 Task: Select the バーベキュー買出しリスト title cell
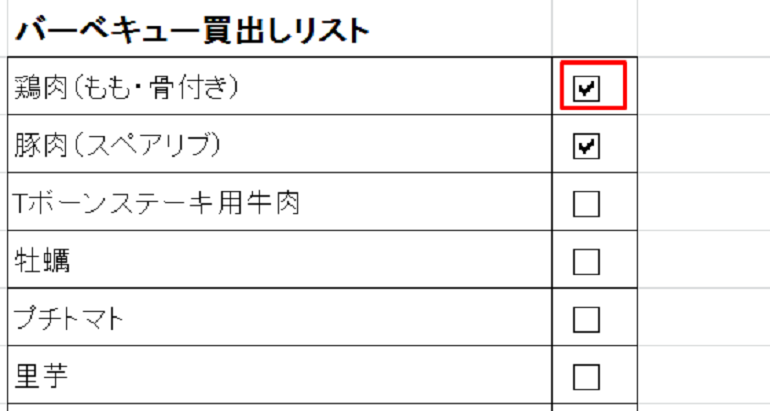280,31
